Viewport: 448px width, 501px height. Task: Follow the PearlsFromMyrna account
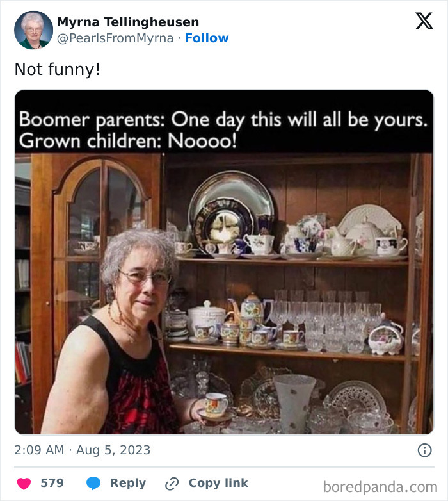(207, 38)
